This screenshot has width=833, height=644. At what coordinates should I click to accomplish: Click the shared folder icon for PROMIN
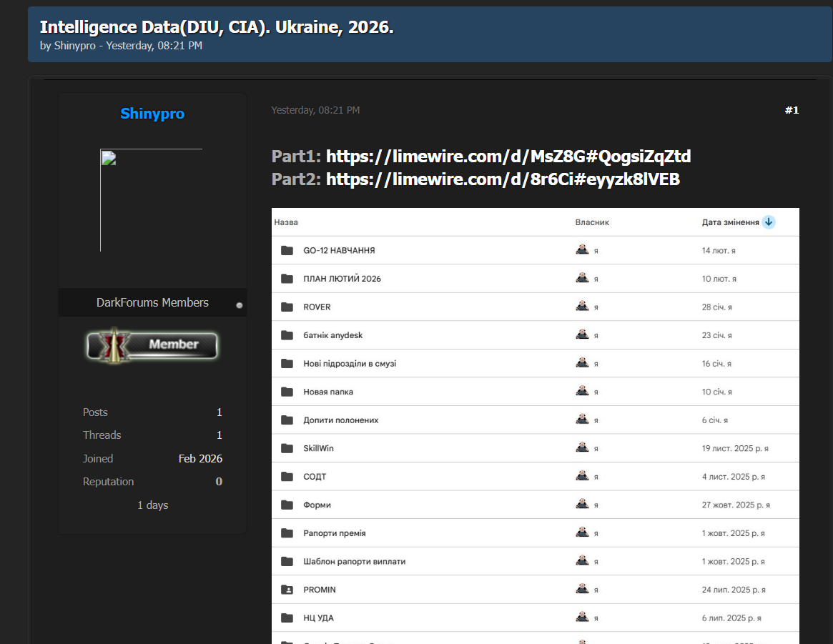[x=287, y=590]
